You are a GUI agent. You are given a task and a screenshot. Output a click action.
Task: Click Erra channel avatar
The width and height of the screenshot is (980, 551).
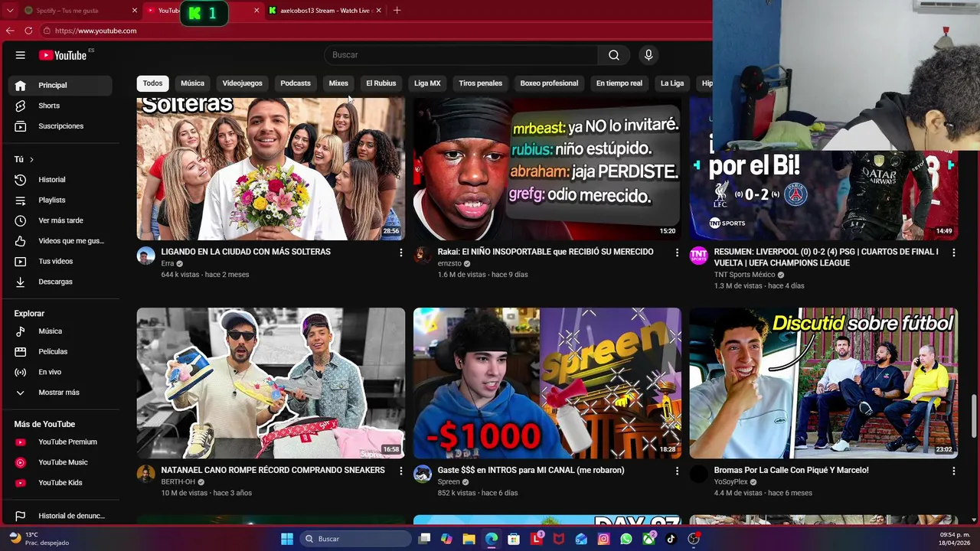coord(145,256)
